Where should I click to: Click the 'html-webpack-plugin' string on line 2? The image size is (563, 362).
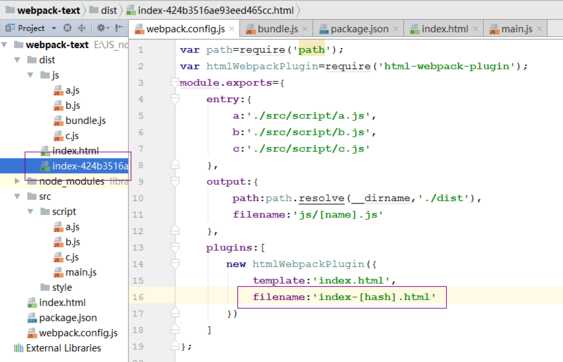click(448, 66)
